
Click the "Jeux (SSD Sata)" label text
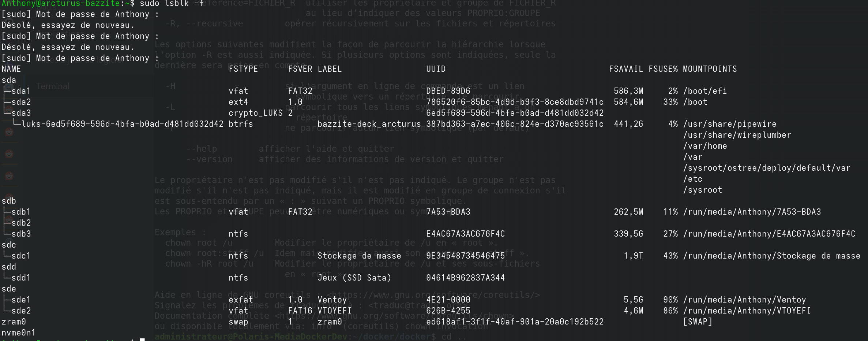(x=354, y=278)
